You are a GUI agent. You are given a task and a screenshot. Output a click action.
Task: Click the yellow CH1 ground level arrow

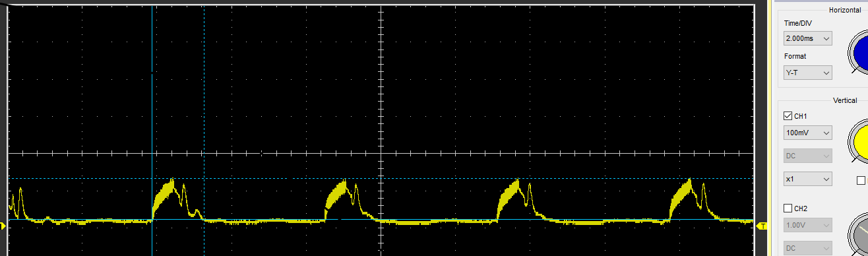pyautogui.click(x=3, y=226)
